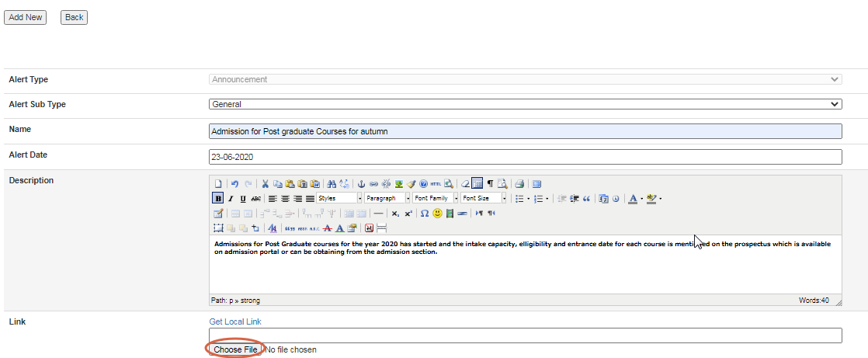Insert an anchor using anchor icon
The width and height of the screenshot is (868, 358).
point(360,184)
